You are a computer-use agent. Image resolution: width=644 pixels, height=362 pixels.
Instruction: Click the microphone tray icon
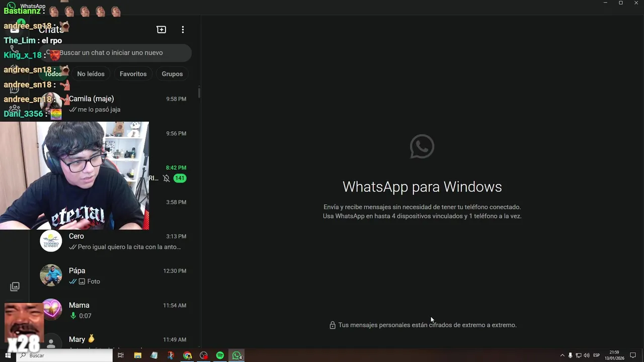coord(570,355)
